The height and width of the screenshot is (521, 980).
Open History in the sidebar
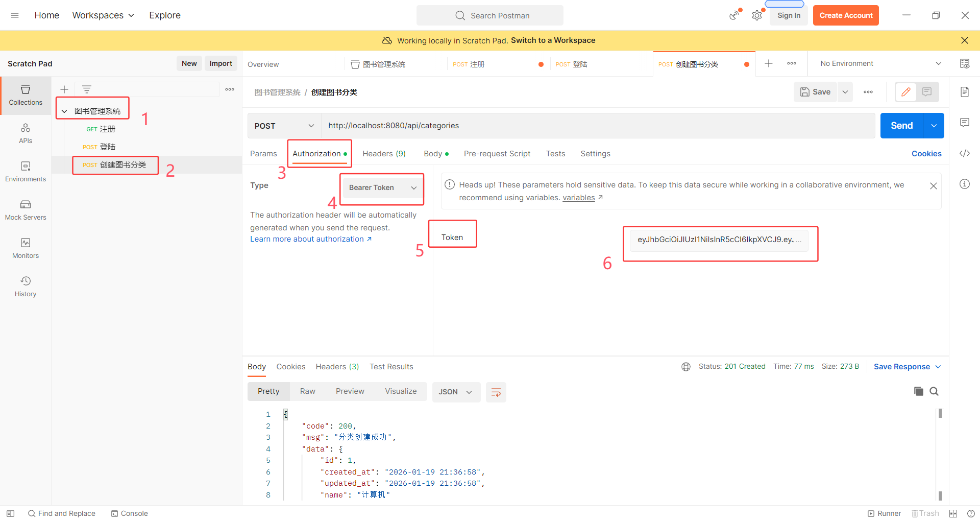coord(26,287)
